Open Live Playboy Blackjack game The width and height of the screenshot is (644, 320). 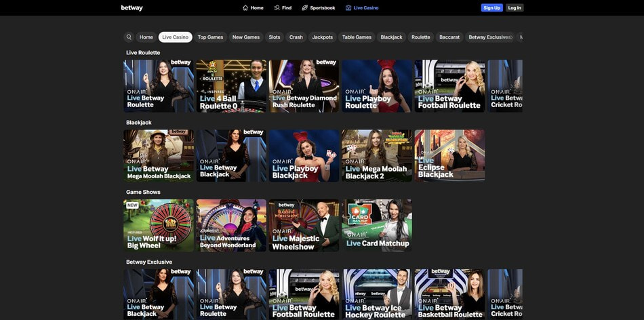(x=304, y=156)
